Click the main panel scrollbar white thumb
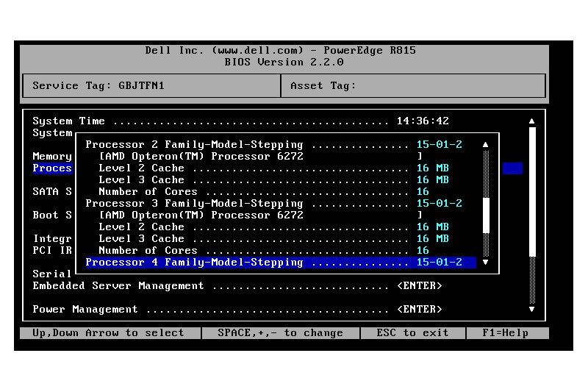The height and width of the screenshot is (392, 588). 532,192
